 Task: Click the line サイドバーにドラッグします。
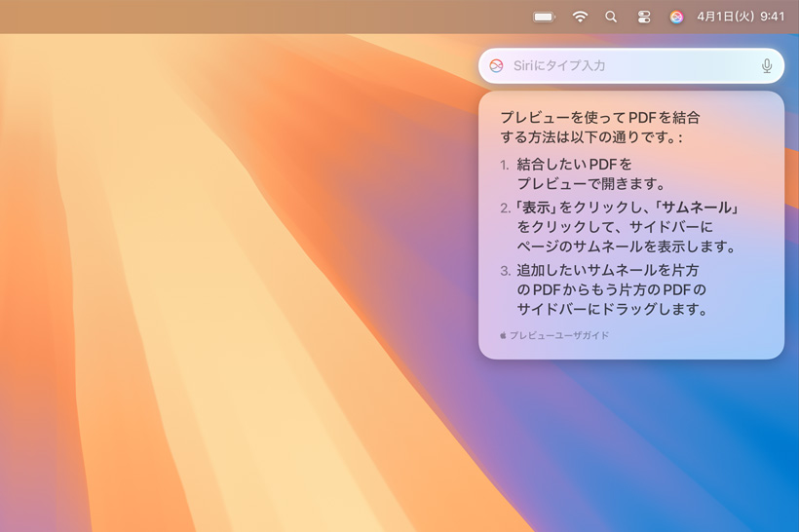[x=612, y=309]
